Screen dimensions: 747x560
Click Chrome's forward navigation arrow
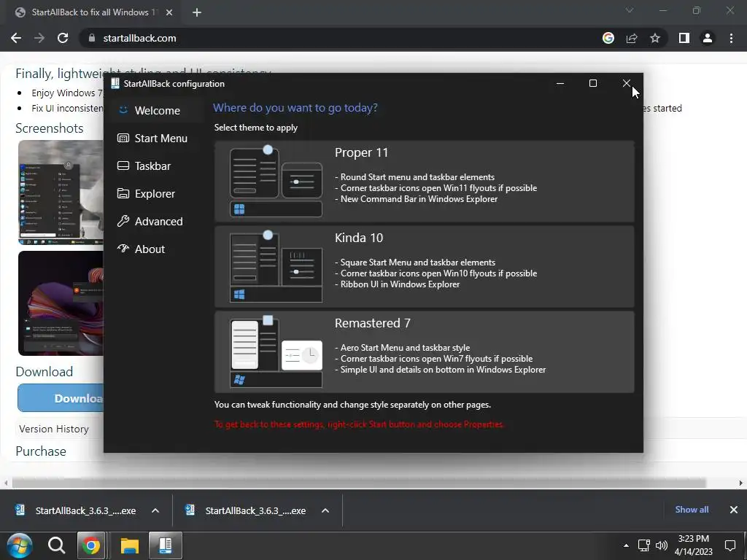39,38
